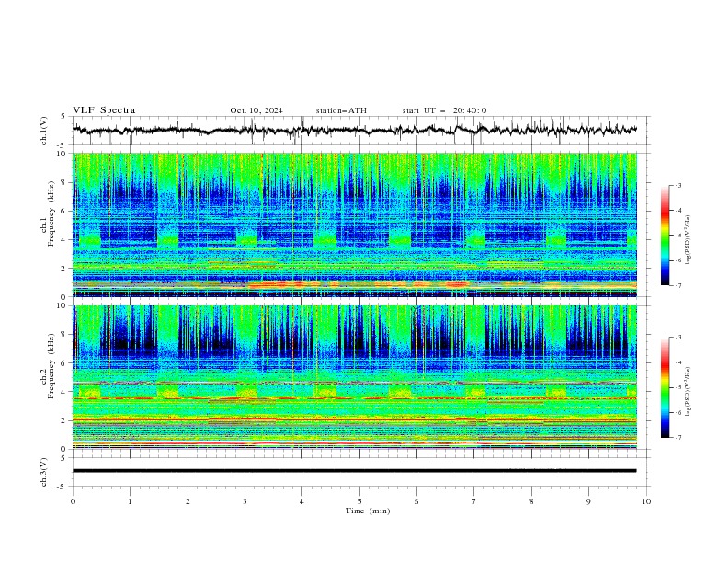The image size is (728, 563).
Task: Select the "start UT = 20:40:0" text
Action: [x=444, y=110]
